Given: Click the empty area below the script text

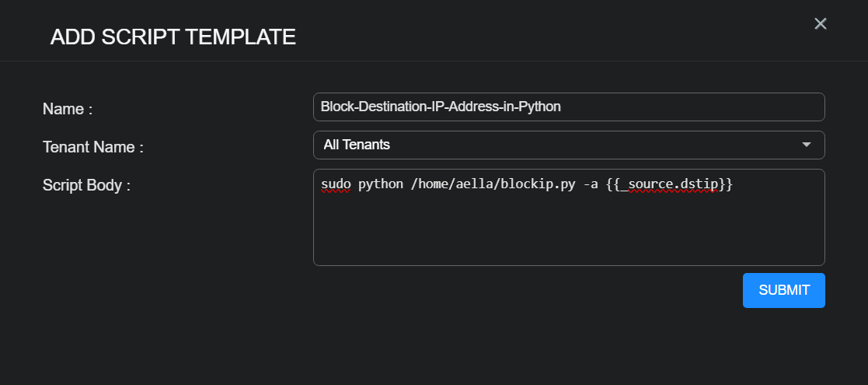Looking at the screenshot, I should [567, 233].
